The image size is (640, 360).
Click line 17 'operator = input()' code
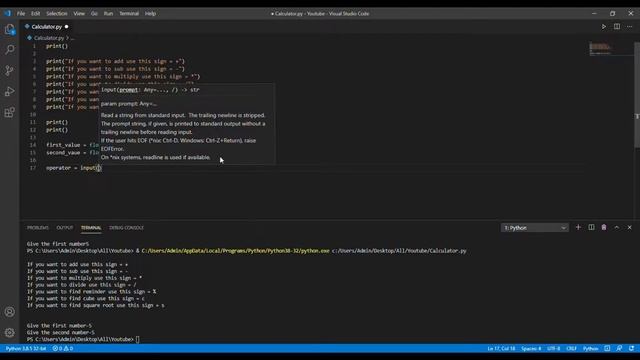[73, 168]
